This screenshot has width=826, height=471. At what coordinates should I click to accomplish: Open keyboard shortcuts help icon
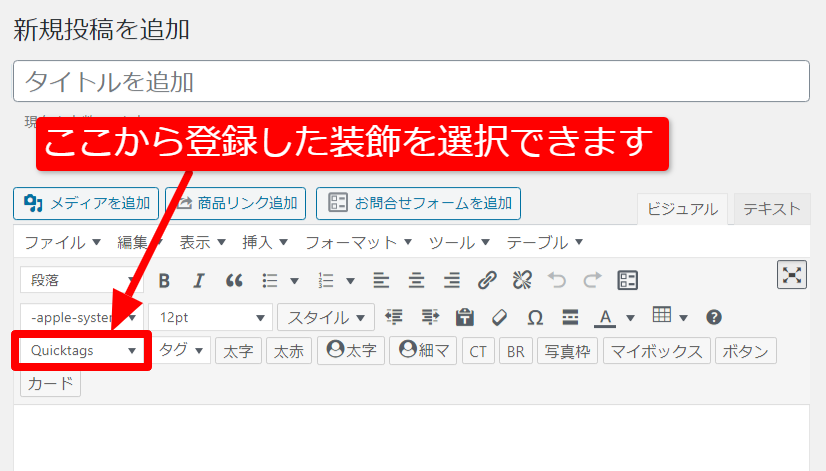pos(714,317)
